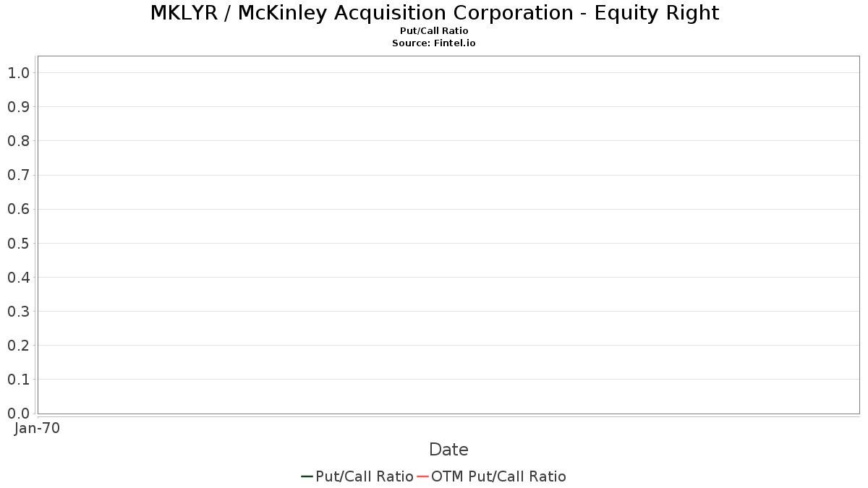Click the Jan-70 x-axis tick label
Screen dimensions: 868x488
(x=37, y=429)
